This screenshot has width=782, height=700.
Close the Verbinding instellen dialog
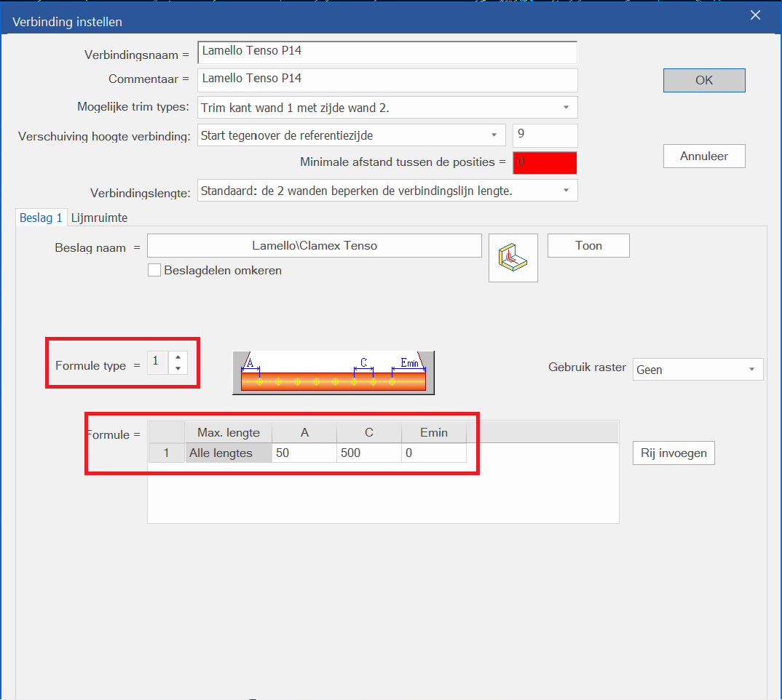755,15
